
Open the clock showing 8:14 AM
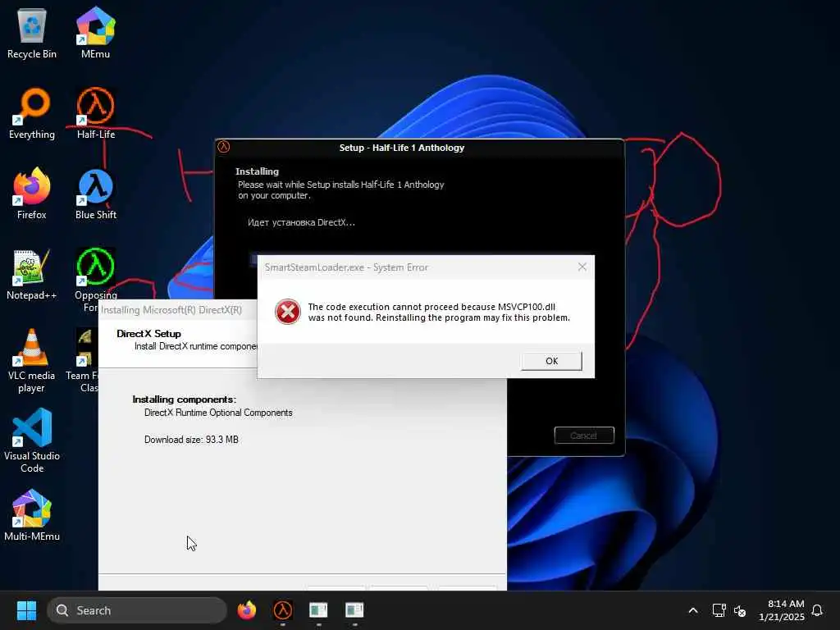click(782, 610)
